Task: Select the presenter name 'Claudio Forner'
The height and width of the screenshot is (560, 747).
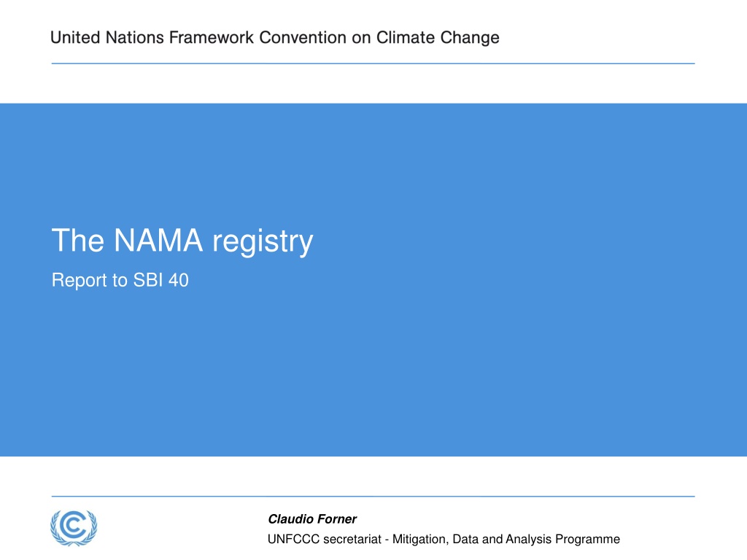Action: 312,519
